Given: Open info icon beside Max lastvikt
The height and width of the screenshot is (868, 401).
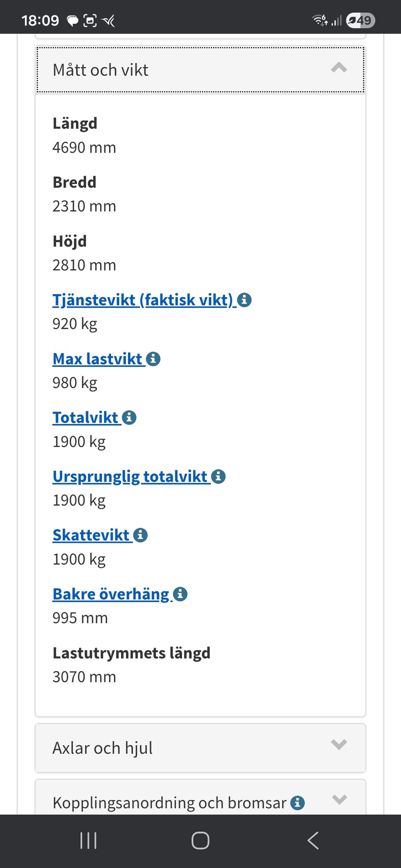Looking at the screenshot, I should [x=153, y=359].
